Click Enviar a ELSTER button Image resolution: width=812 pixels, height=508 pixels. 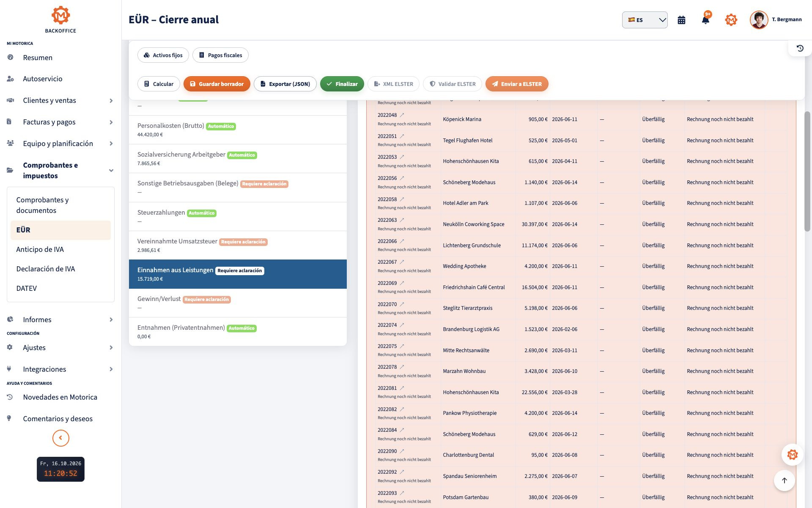(516, 84)
